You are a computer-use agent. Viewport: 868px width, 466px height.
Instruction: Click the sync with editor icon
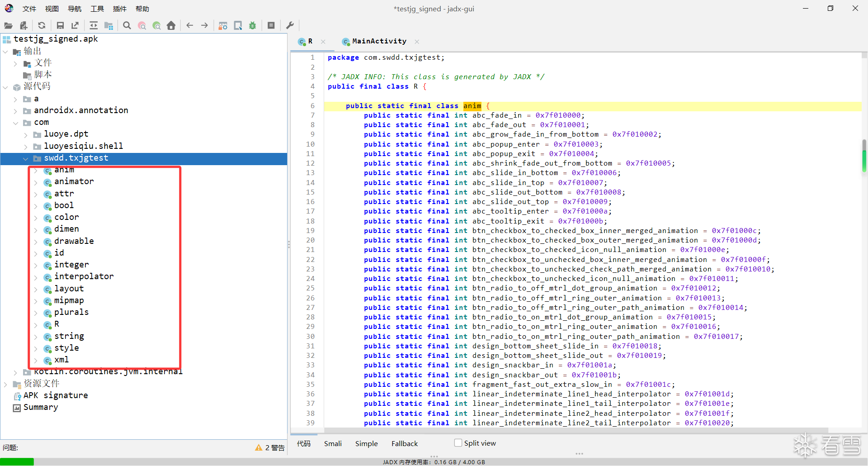tap(94, 26)
